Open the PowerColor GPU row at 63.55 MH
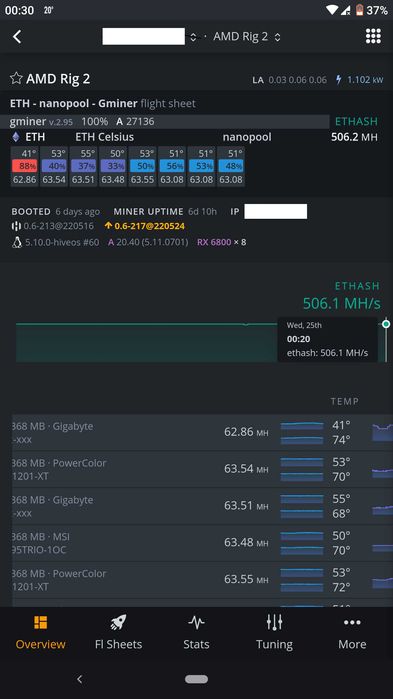 202,580
